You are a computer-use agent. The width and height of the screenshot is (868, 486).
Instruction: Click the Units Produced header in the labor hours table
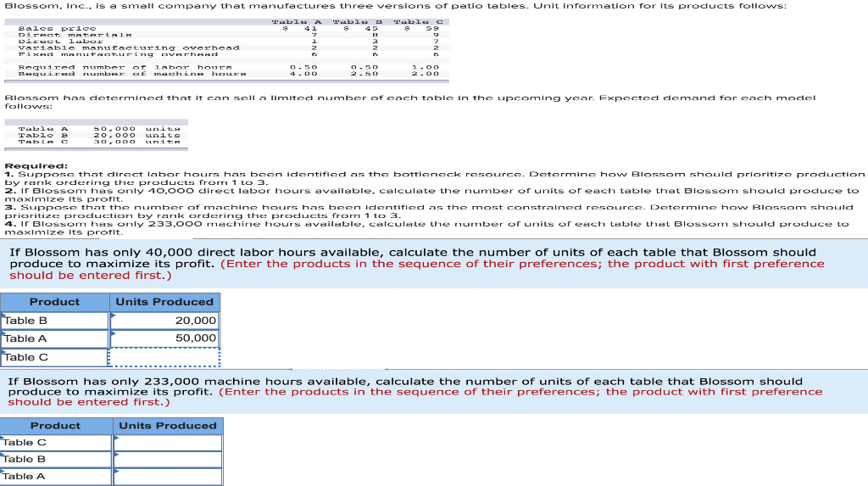[164, 302]
